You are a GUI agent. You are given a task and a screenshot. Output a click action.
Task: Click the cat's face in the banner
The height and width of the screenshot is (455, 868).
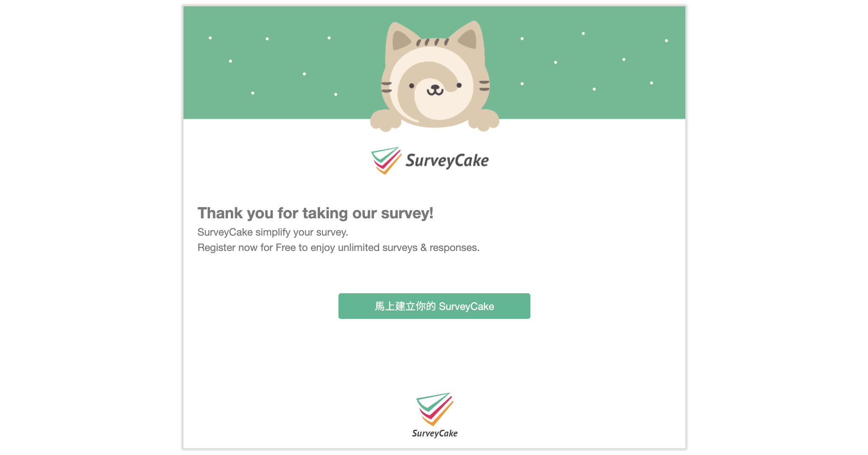click(x=434, y=86)
